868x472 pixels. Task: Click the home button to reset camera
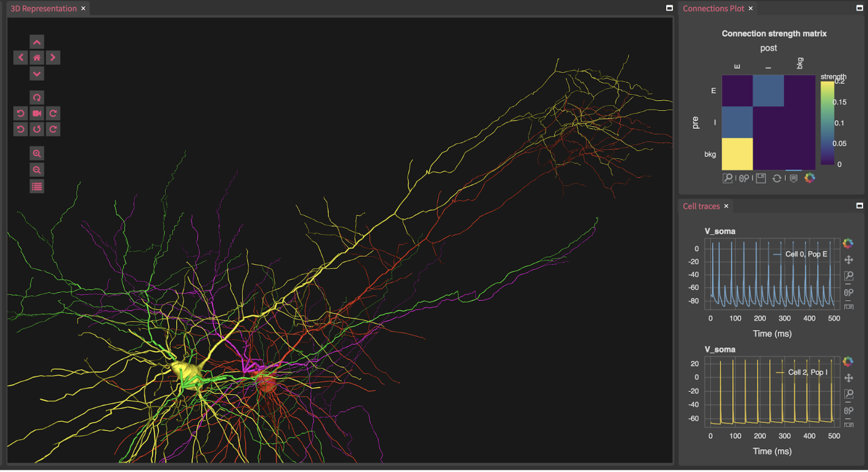click(37, 58)
